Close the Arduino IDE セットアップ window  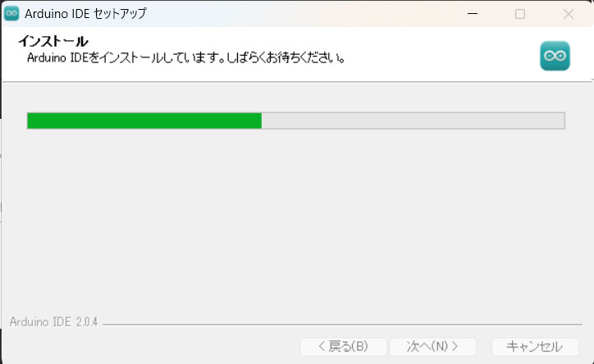[569, 14]
